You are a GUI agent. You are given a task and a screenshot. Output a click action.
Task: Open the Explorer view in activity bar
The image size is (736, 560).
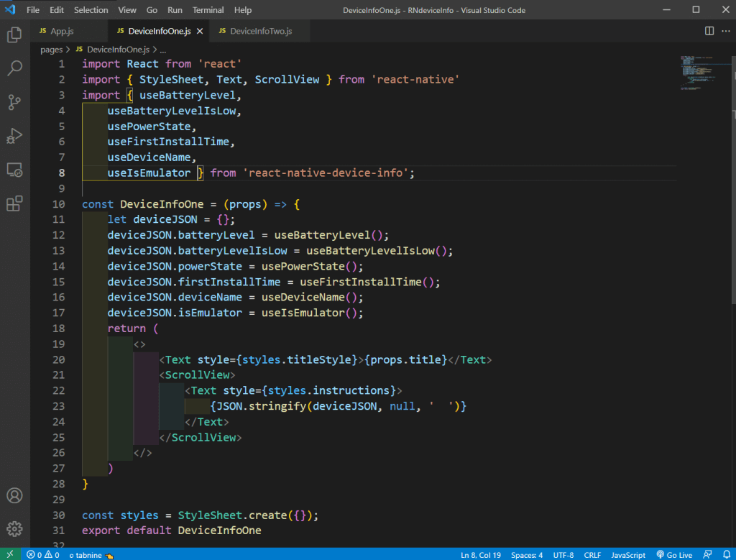click(x=14, y=35)
